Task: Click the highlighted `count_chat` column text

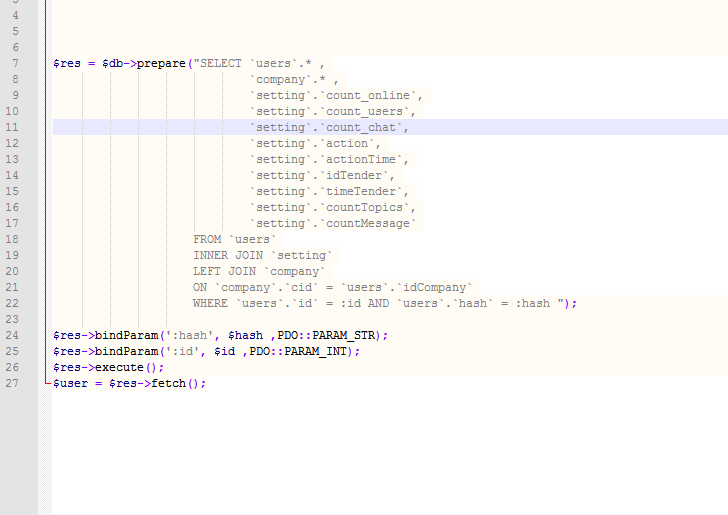Action: pos(362,128)
